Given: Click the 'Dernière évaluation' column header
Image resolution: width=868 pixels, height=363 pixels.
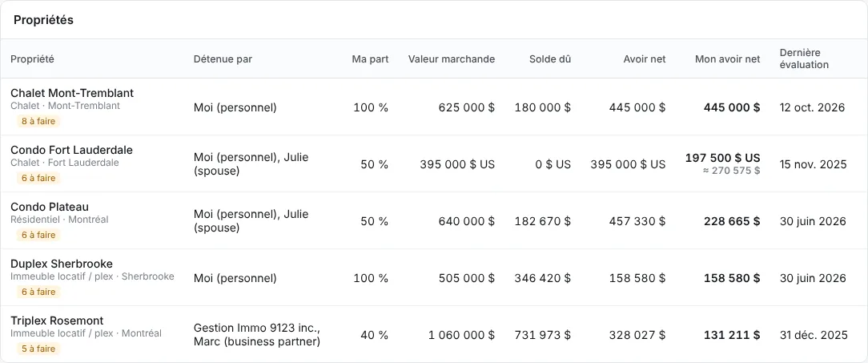Looking at the screenshot, I should click(x=804, y=58).
